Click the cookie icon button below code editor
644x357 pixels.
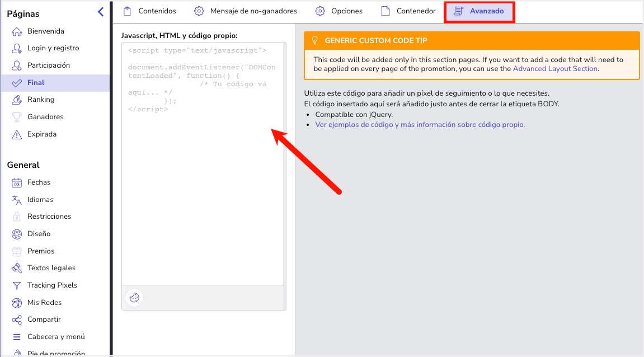coord(134,298)
